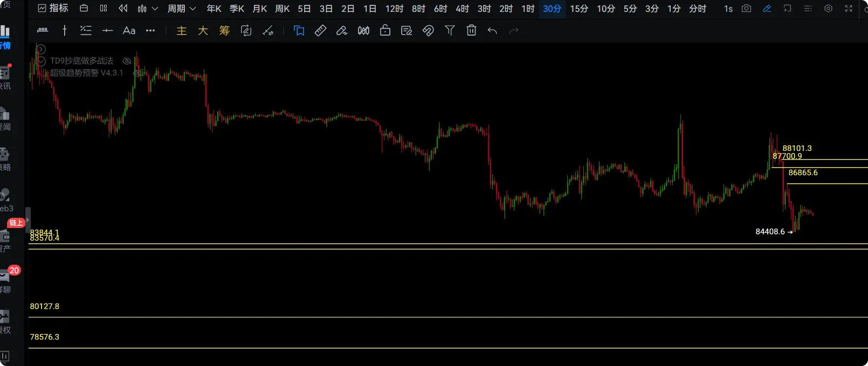Select the Aa text annotation tool
This screenshot has width=868, height=366.
tap(129, 31)
